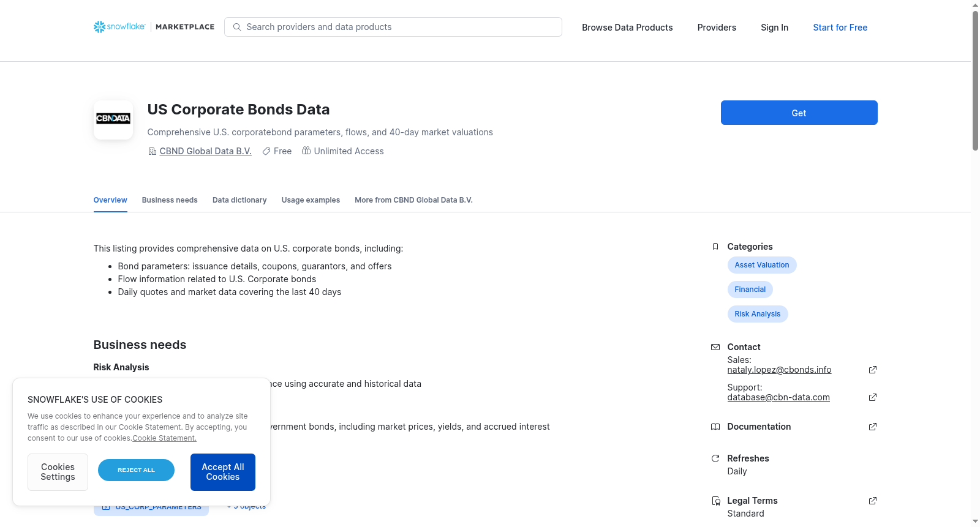Screen dimensions: 980x527
Task: Click the Risk Analysis subheading
Action: (121, 367)
